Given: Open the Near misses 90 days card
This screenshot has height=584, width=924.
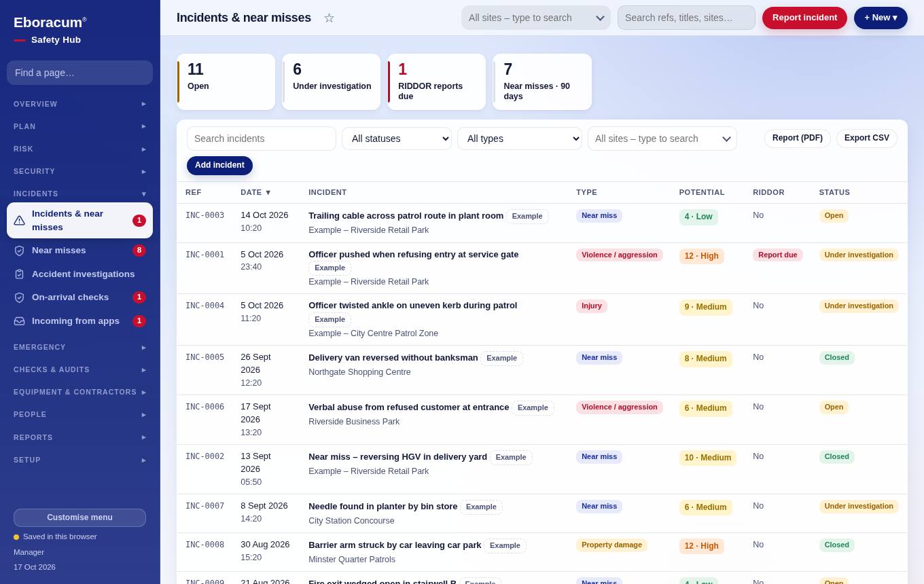Looking at the screenshot, I should (541, 81).
